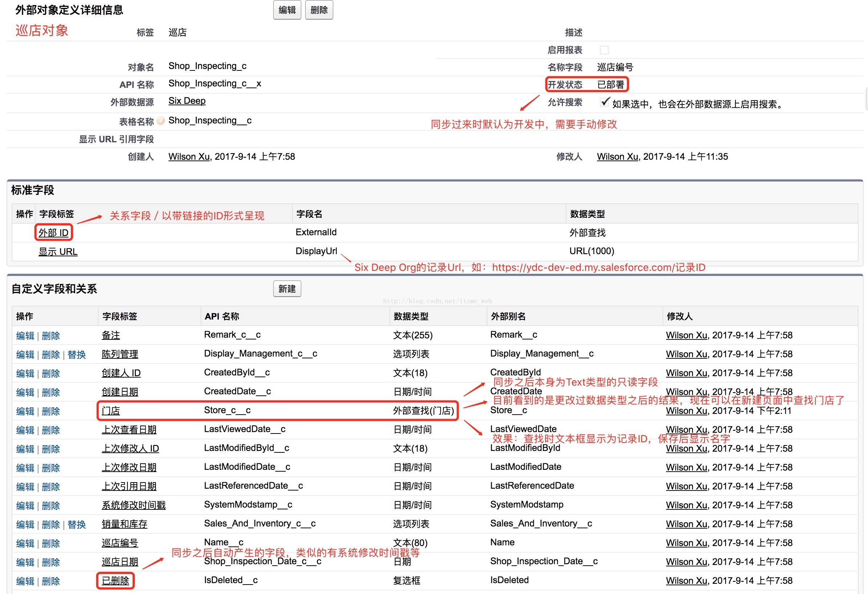Click 编辑 for 巡店日期 row
The height and width of the screenshot is (594, 868).
25,562
